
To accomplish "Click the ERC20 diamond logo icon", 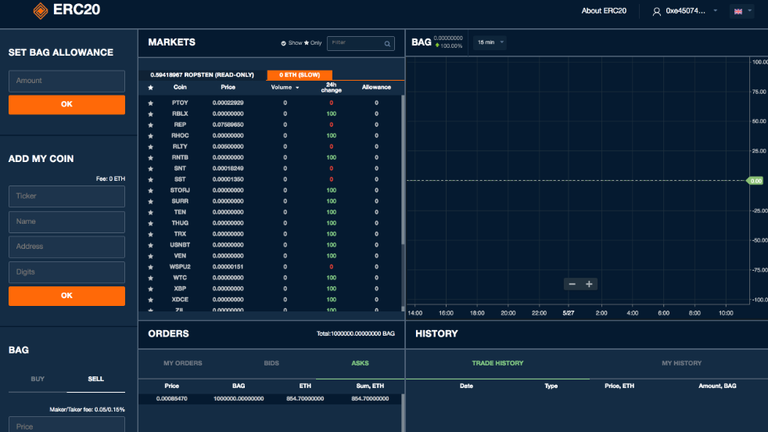I will 40,11.
